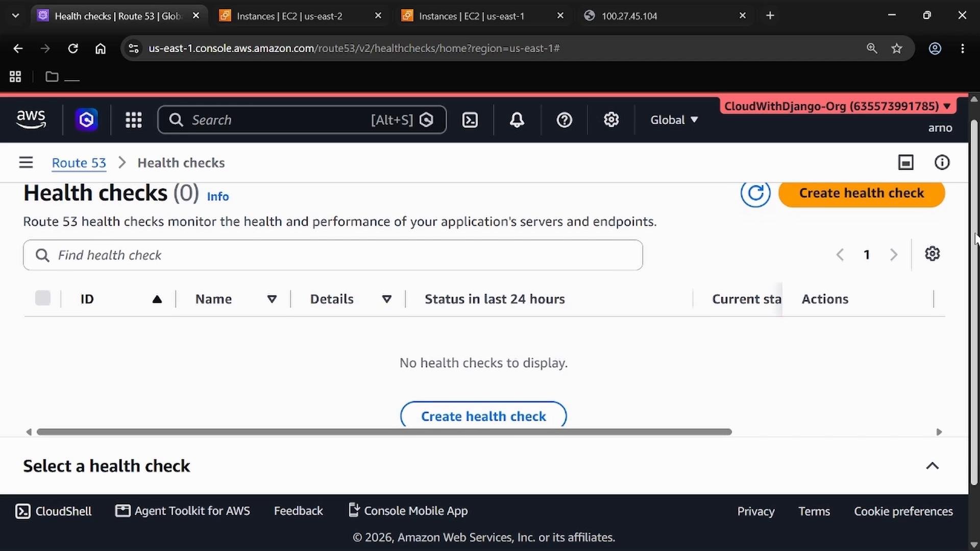980x551 pixels.
Task: Sort by ID using ascending arrow
Action: pos(157,299)
